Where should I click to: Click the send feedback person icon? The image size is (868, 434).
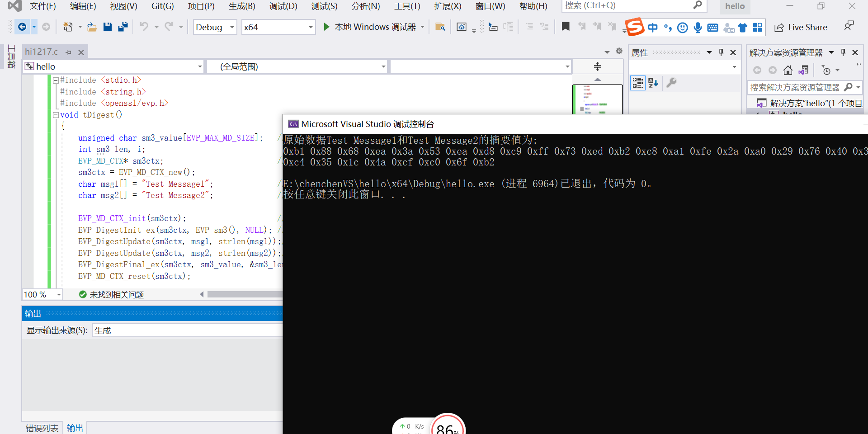849,26
